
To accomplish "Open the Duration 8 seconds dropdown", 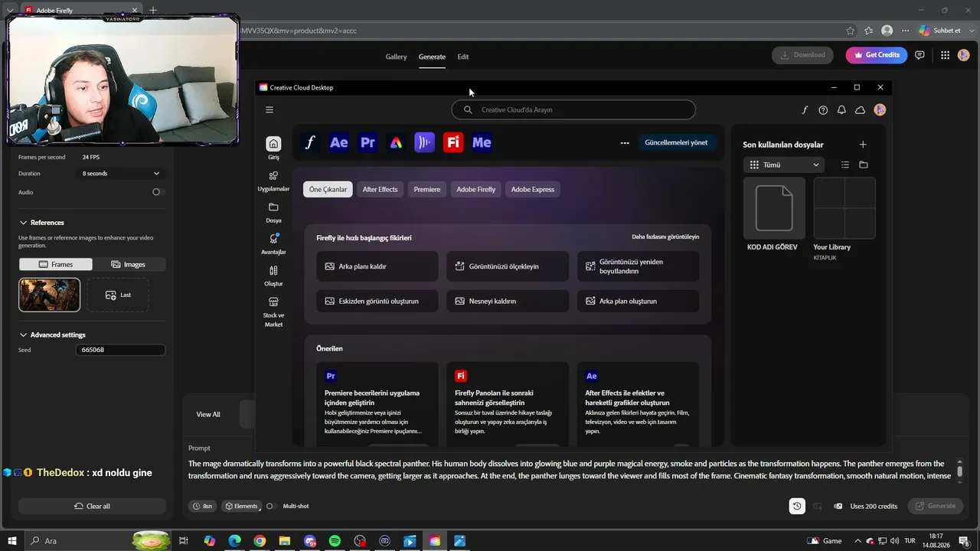I will click(x=121, y=174).
